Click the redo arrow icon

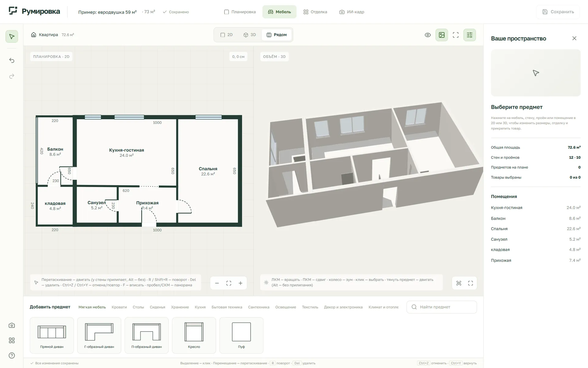(x=12, y=76)
